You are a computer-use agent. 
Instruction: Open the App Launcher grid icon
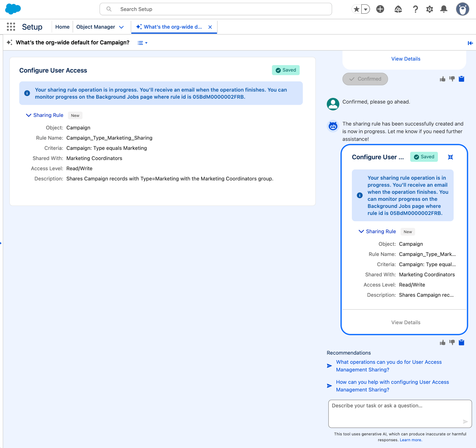(x=11, y=27)
